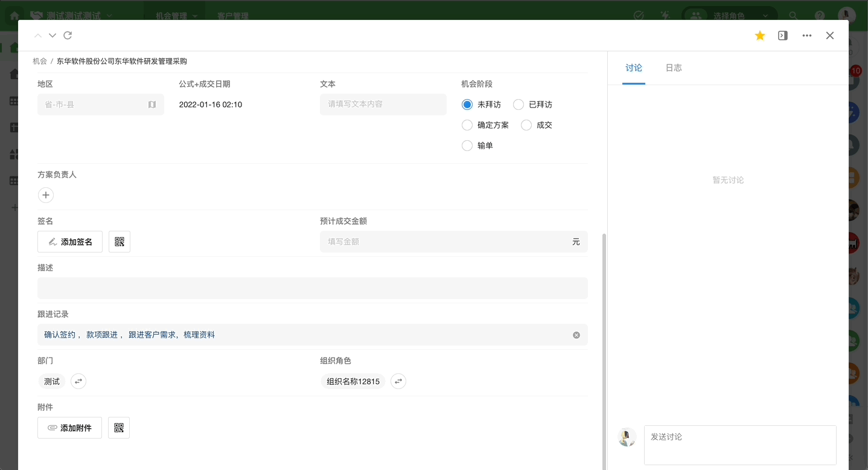
Task: Click the 确认签约 follow-up record entry
Action: click(x=60, y=335)
